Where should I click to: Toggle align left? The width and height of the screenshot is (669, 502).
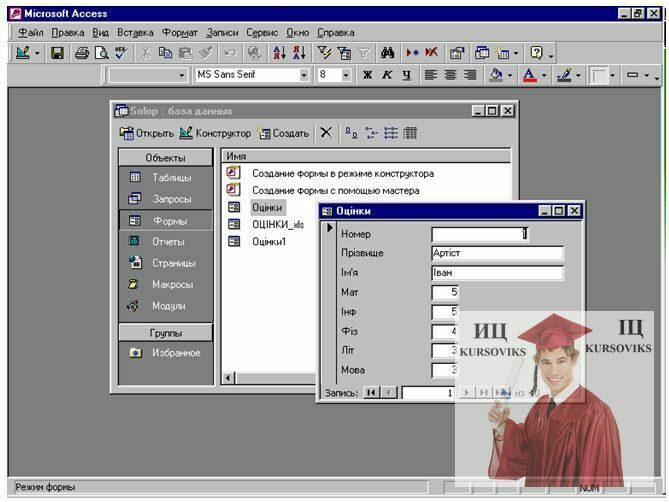430,75
